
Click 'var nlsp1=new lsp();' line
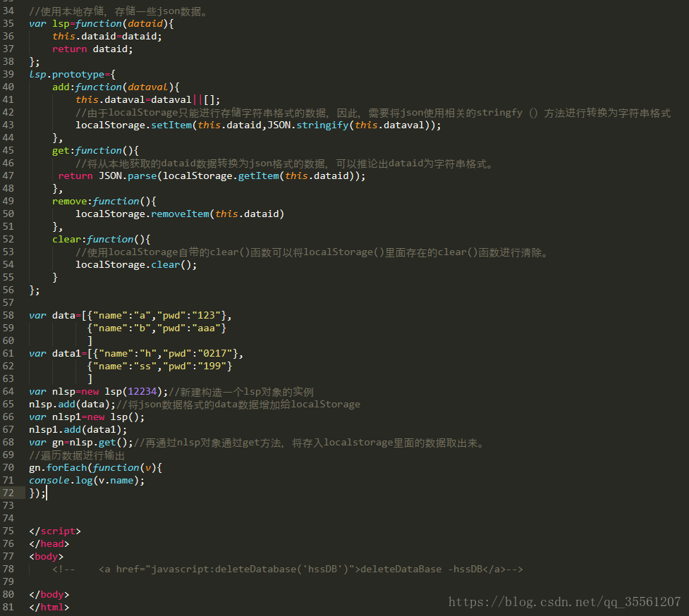click(87, 417)
